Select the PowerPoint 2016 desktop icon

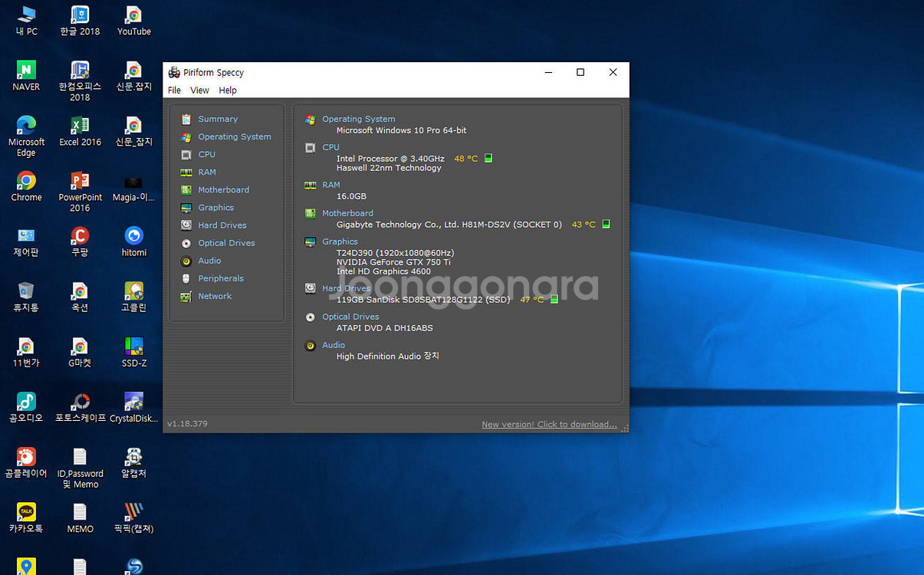coord(80,191)
